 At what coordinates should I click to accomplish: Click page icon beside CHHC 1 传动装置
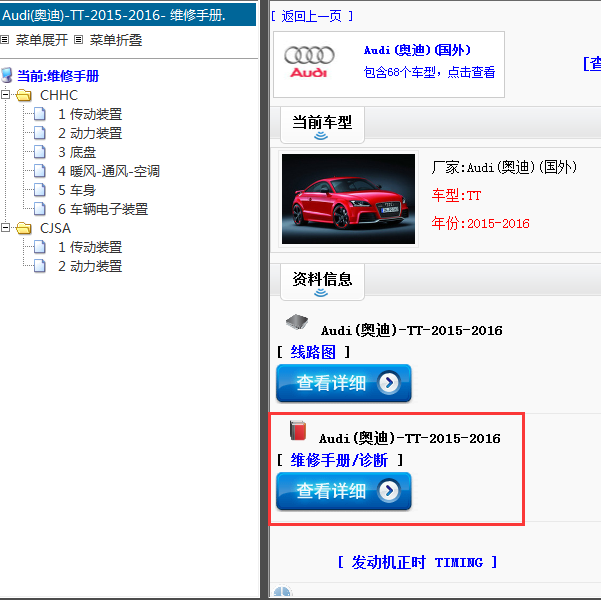tap(39, 114)
